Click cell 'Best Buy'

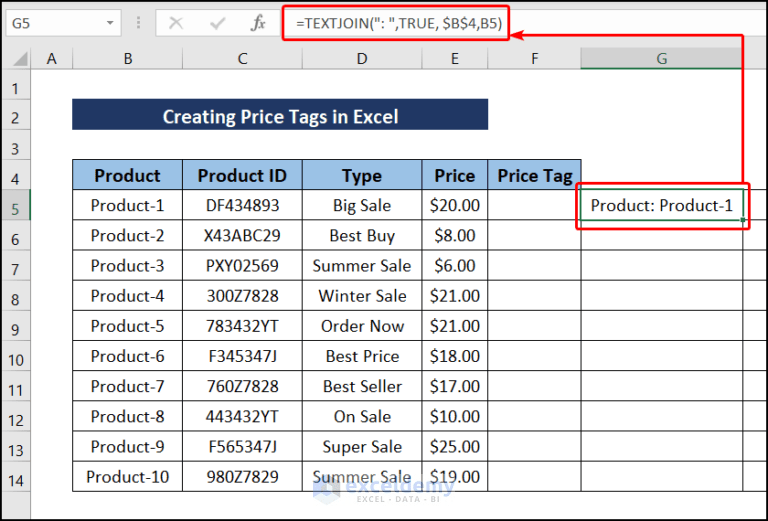point(362,236)
